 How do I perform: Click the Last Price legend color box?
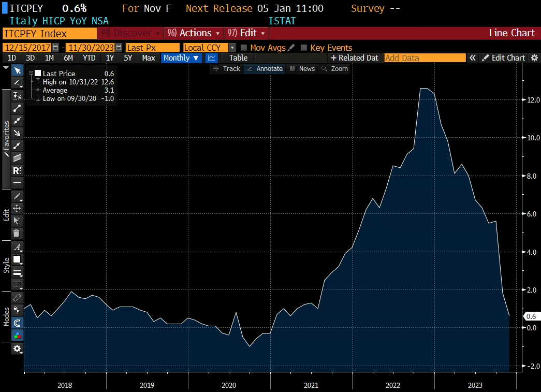[38, 73]
